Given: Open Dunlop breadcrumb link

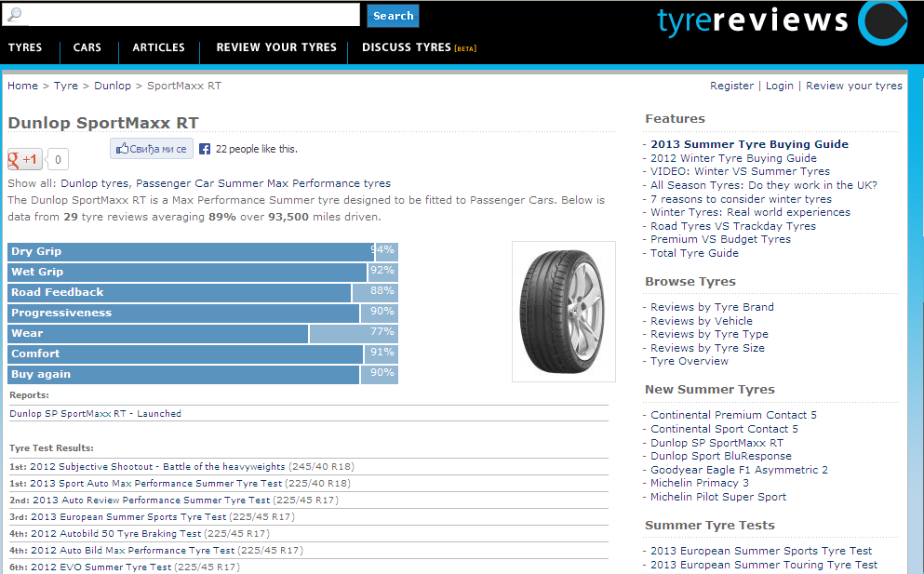Looking at the screenshot, I should pyautogui.click(x=113, y=86).
